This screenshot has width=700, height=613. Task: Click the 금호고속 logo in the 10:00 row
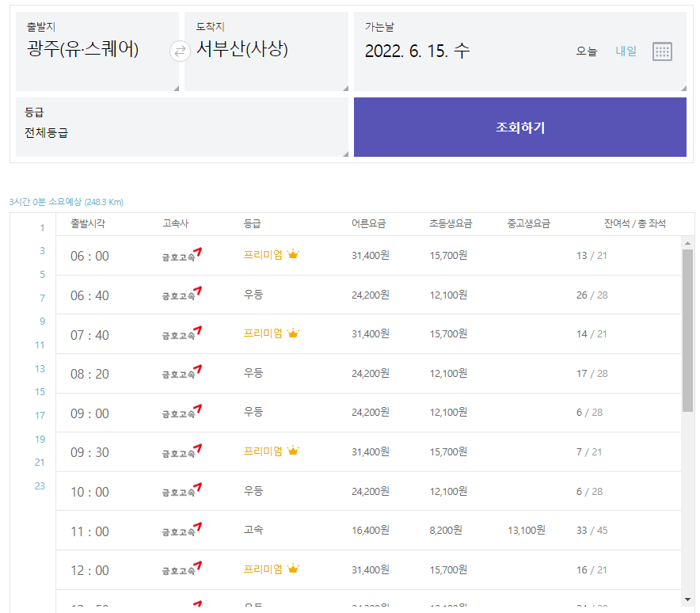[182, 490]
